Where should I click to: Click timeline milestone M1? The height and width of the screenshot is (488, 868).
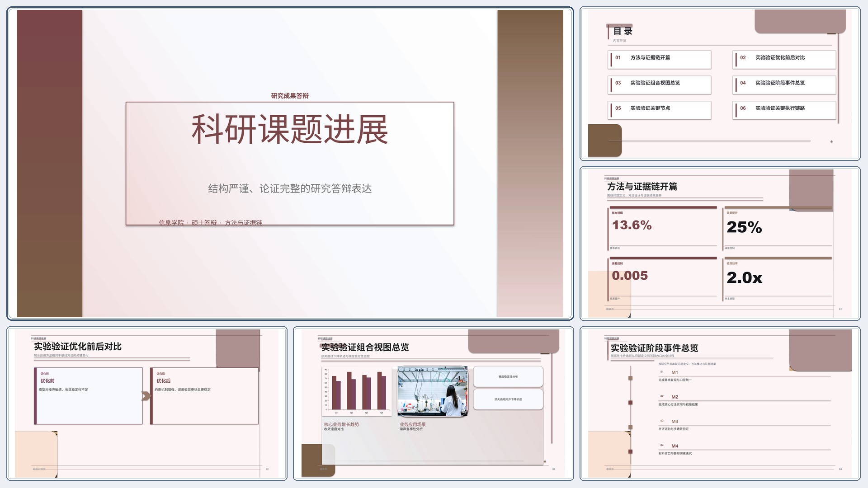[x=675, y=373]
